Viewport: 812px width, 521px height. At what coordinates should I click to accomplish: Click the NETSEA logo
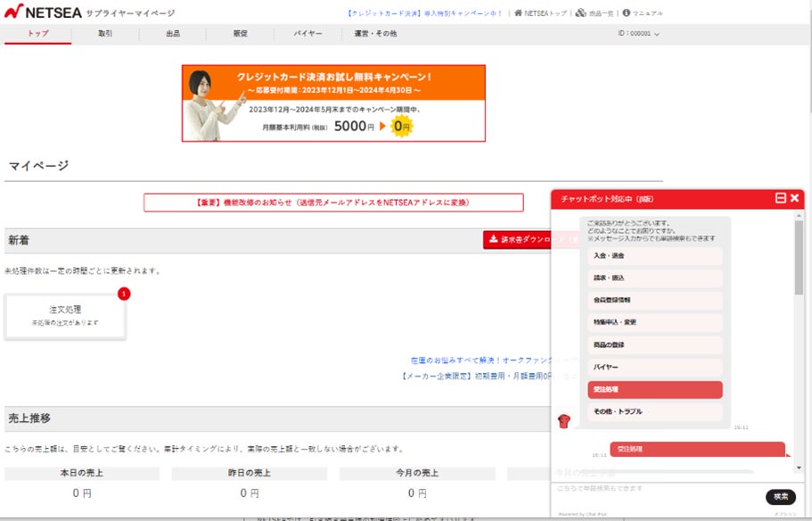[x=43, y=12]
